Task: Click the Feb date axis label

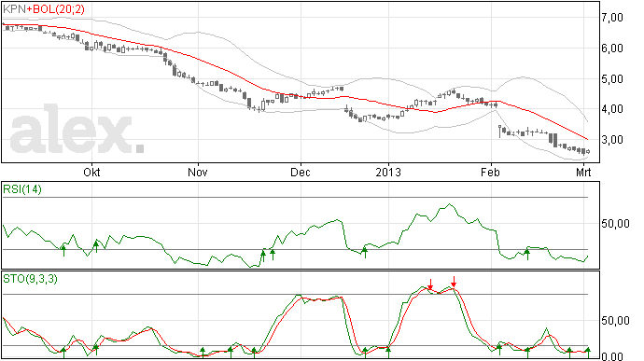Action: click(490, 172)
